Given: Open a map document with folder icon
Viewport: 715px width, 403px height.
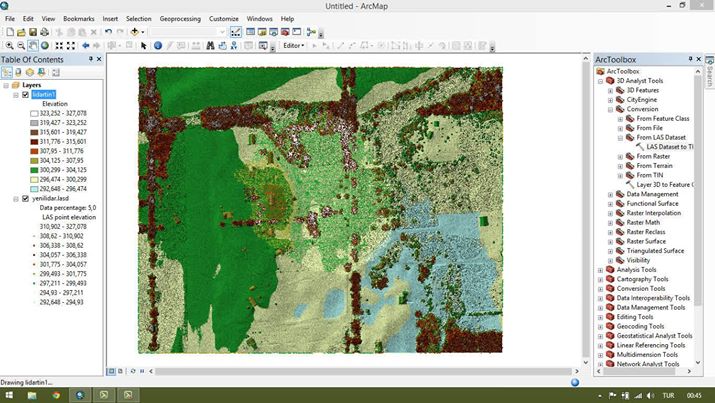Looking at the screenshot, I should pyautogui.click(x=21, y=32).
